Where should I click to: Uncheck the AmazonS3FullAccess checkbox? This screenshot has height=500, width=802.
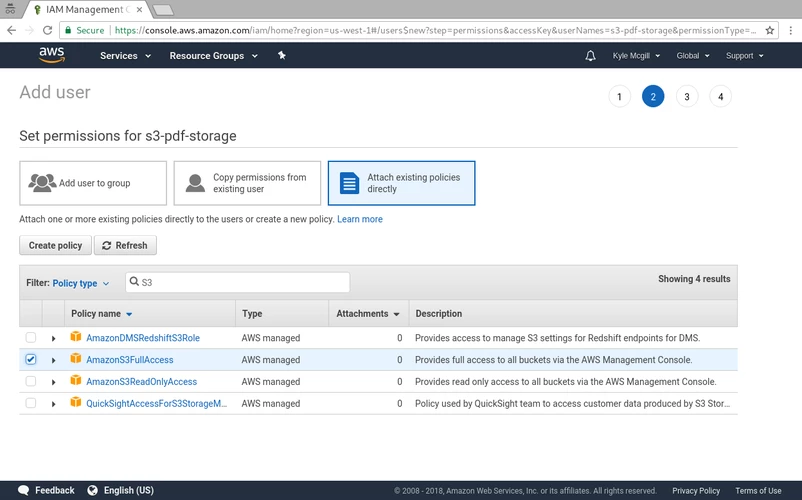pyautogui.click(x=31, y=359)
